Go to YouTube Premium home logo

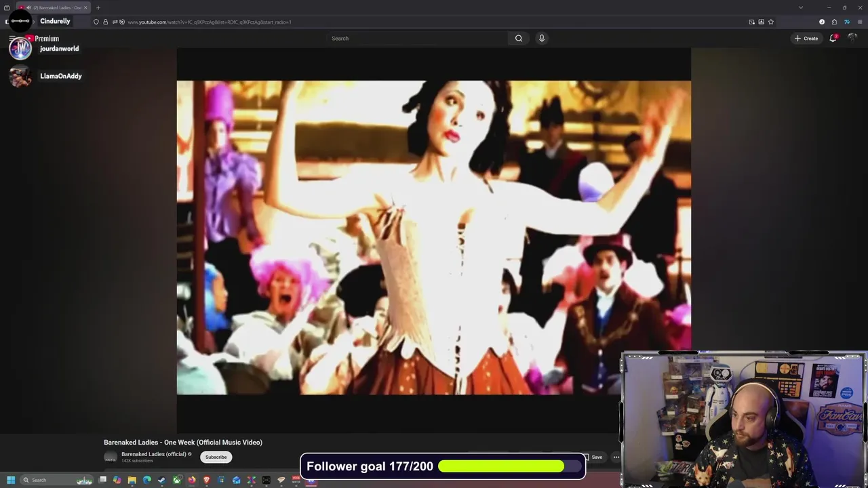pyautogui.click(x=43, y=39)
